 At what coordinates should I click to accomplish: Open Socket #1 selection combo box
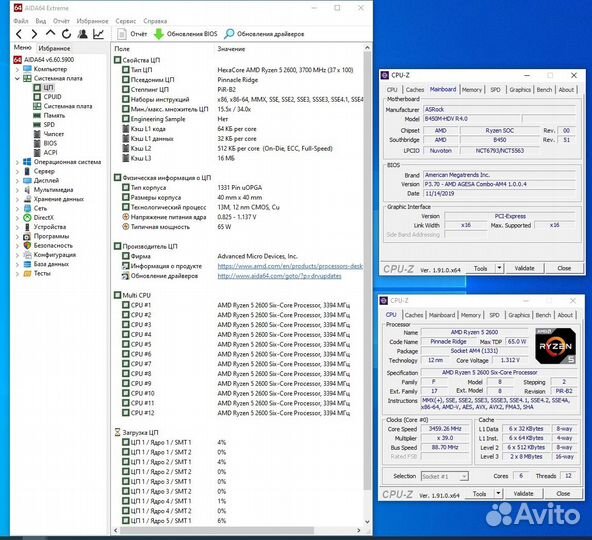445,476
